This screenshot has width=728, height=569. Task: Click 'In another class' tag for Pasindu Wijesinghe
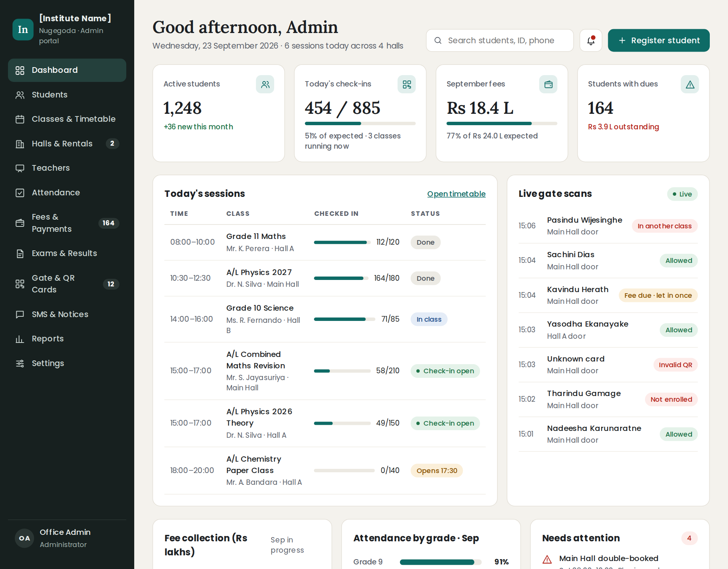click(x=664, y=226)
